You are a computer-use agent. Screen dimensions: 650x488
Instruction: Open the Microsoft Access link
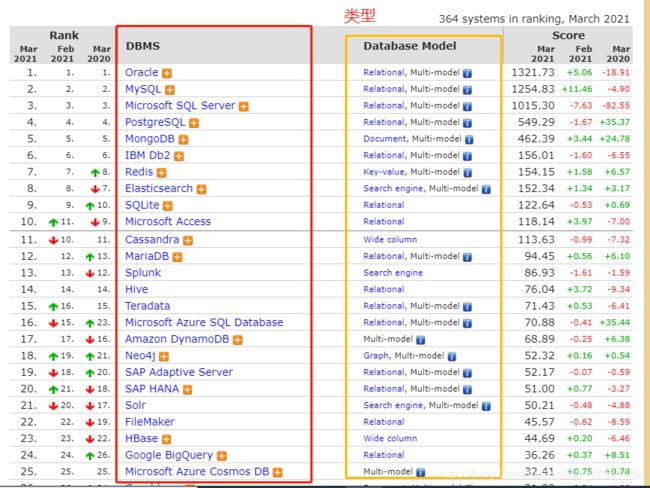(x=168, y=222)
